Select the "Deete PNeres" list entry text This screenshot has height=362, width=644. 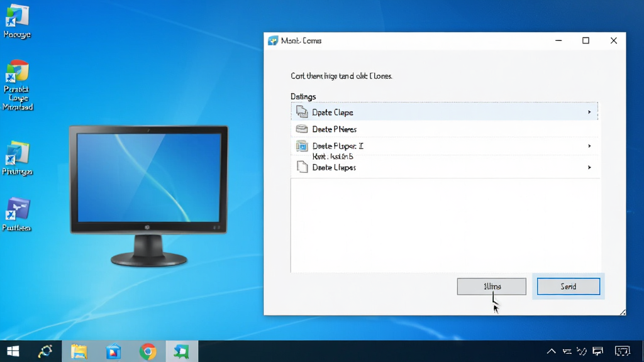click(x=334, y=129)
